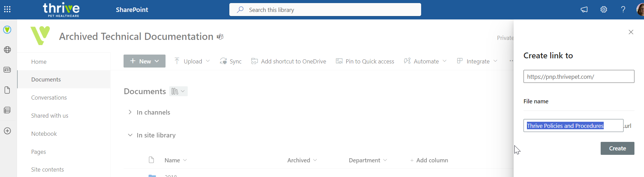Image resolution: width=644 pixels, height=177 pixels.
Task: Expand the In channels group
Action: (130, 112)
